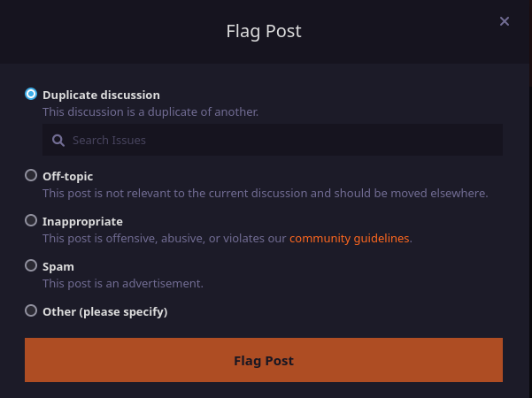
Task: Select the Duplicate discussion radio button
Action: click(32, 94)
